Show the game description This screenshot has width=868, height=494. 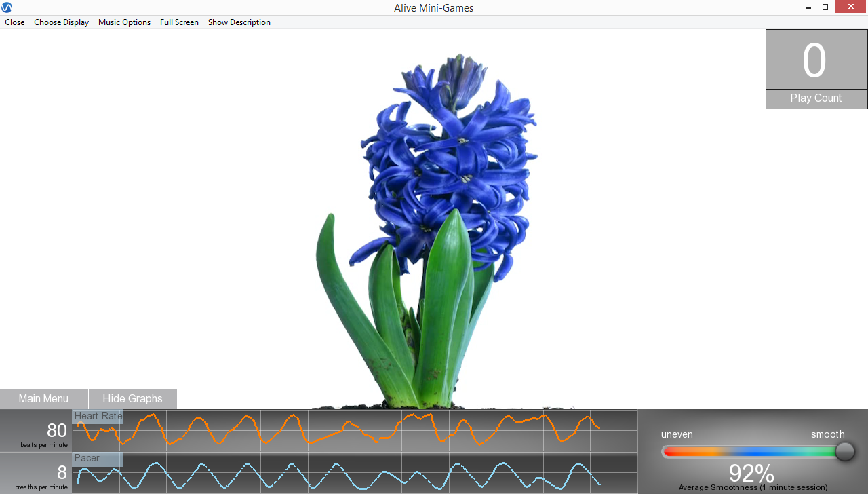coord(239,22)
